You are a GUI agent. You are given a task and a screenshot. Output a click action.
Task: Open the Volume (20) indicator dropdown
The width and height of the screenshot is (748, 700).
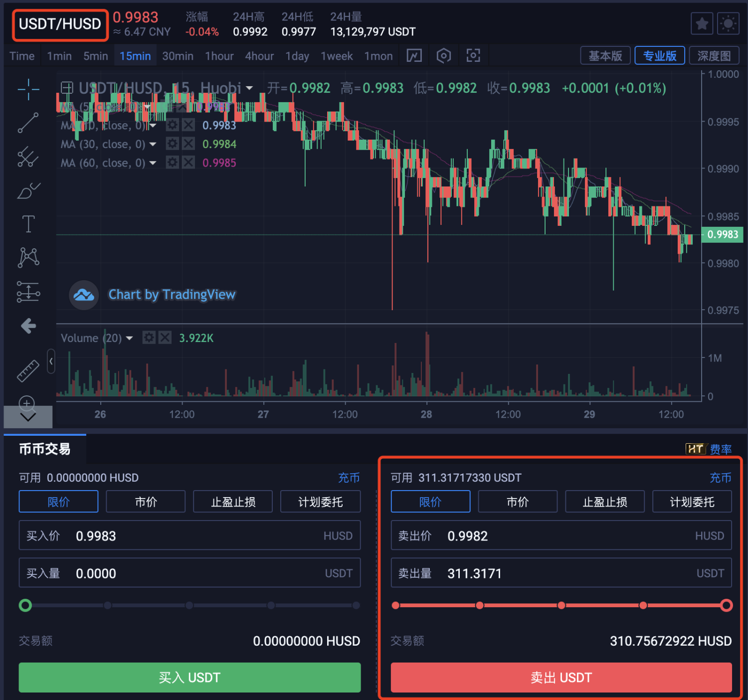130,338
